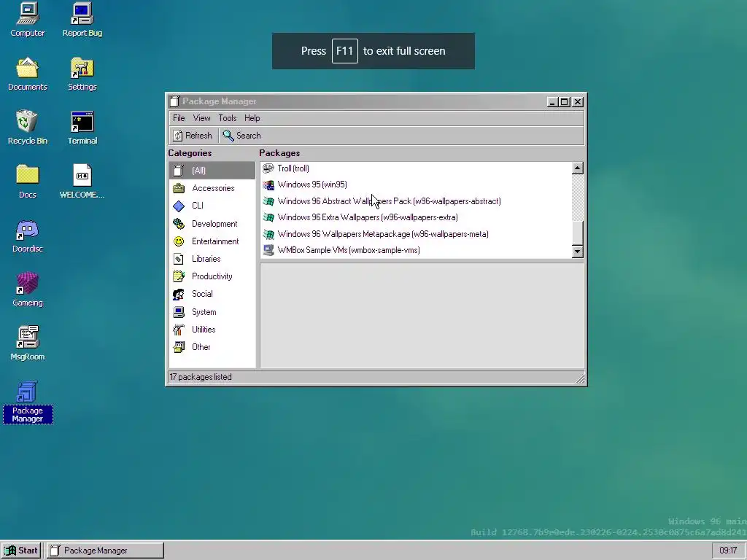The image size is (747, 560).
Task: Click the CLI category diamond icon
Action: [x=179, y=206]
